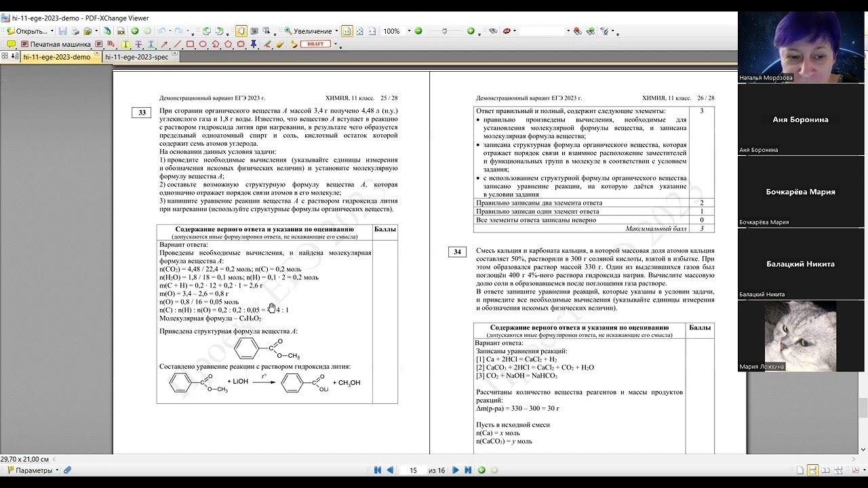Select continuous page layout icon

(812, 470)
